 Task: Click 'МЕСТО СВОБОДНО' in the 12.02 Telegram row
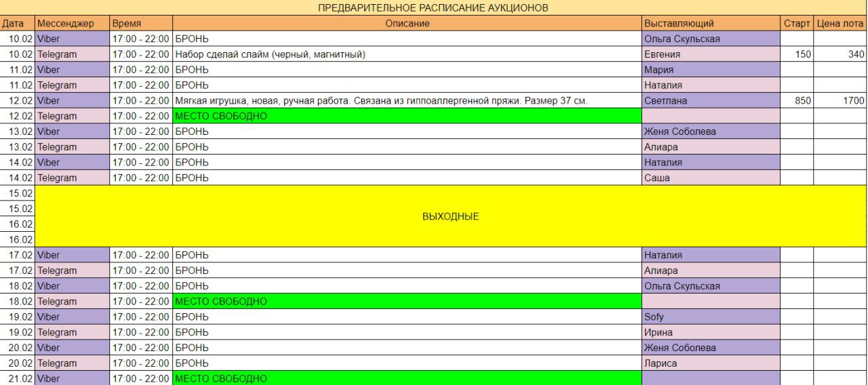408,116
